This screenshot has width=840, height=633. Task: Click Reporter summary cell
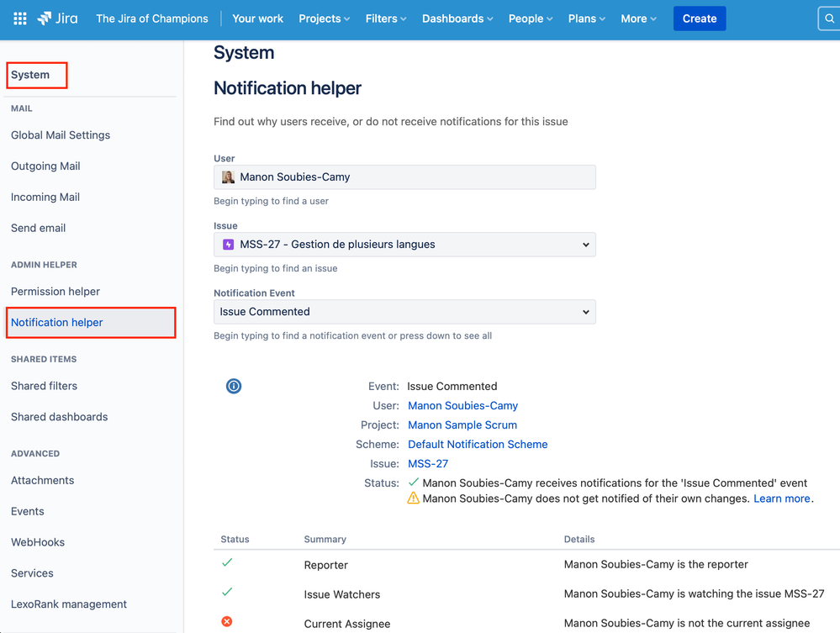point(325,565)
